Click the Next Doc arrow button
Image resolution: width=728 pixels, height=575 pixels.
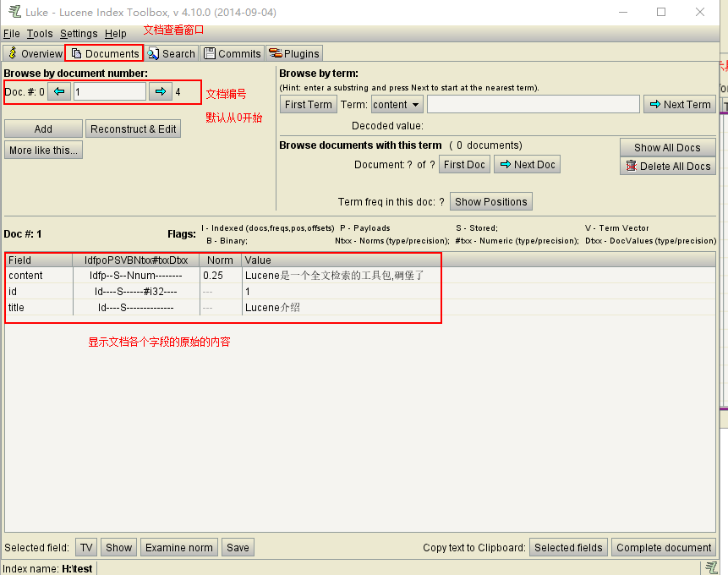527,165
